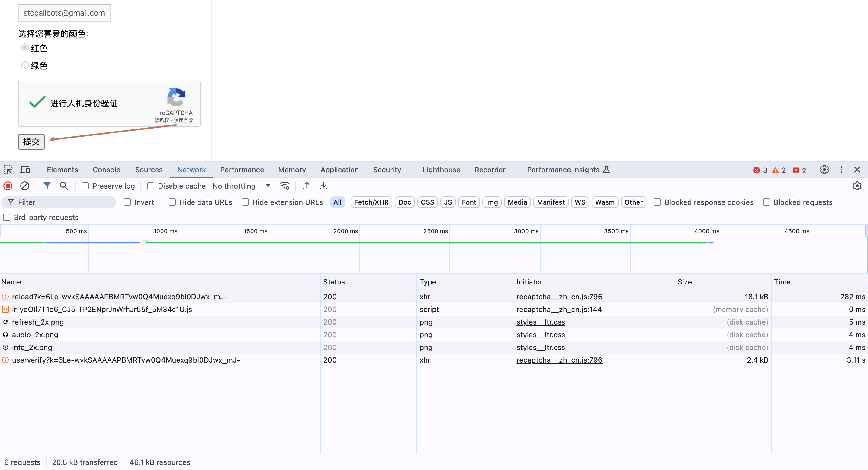Filter requests by Fetch/XHR

click(x=371, y=202)
